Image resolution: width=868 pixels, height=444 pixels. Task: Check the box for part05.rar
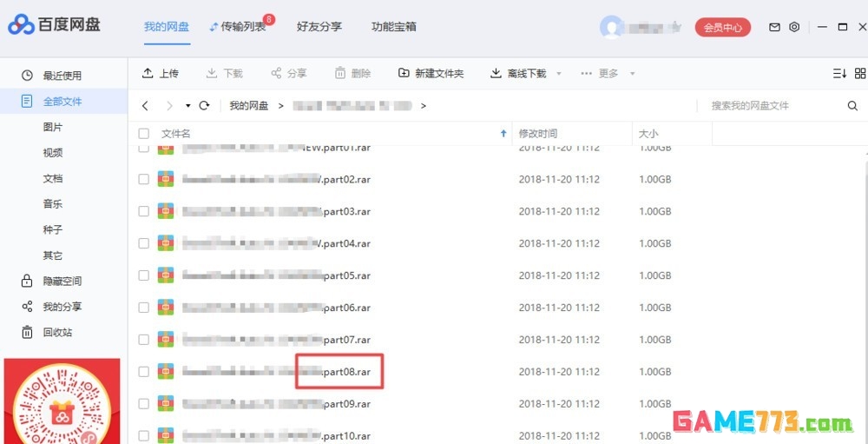tap(144, 275)
